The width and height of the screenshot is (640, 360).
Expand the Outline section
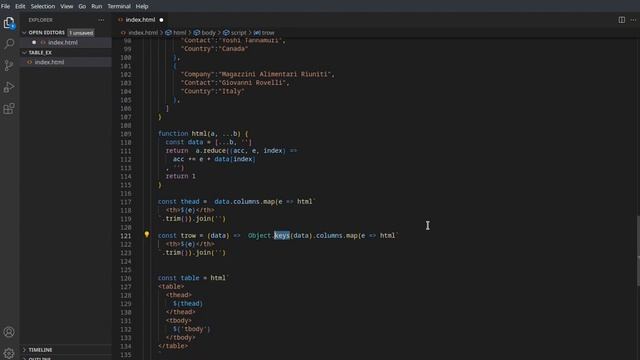pos(40,358)
